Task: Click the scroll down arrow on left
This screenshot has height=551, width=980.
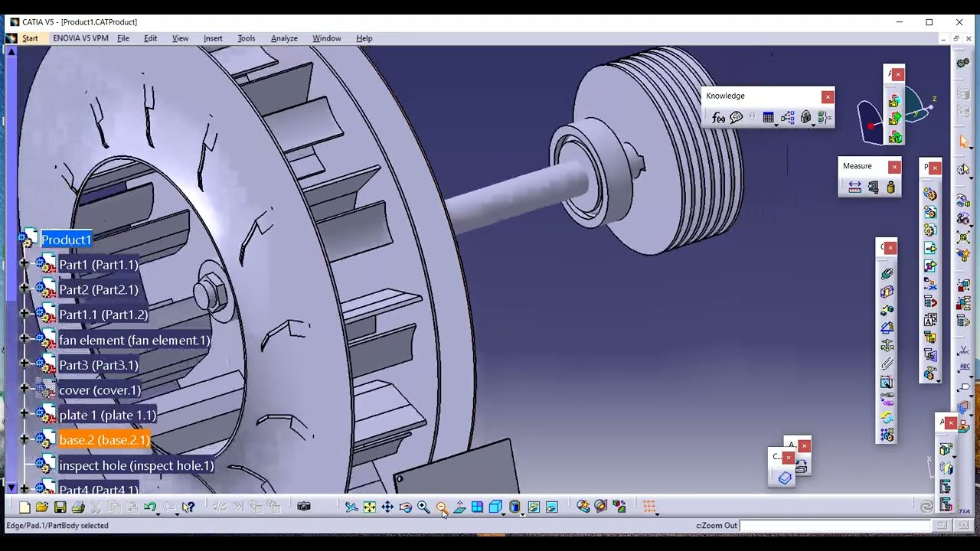Action: tap(11, 487)
